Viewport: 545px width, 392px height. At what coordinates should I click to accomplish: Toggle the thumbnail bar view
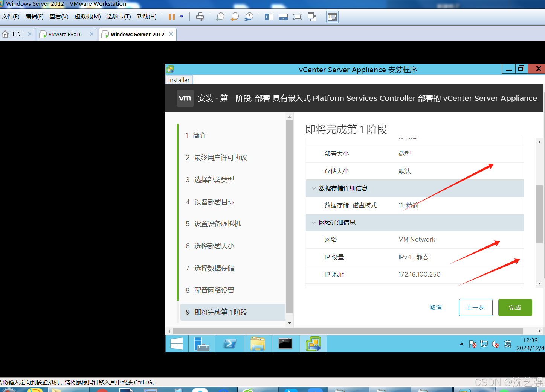(283, 17)
